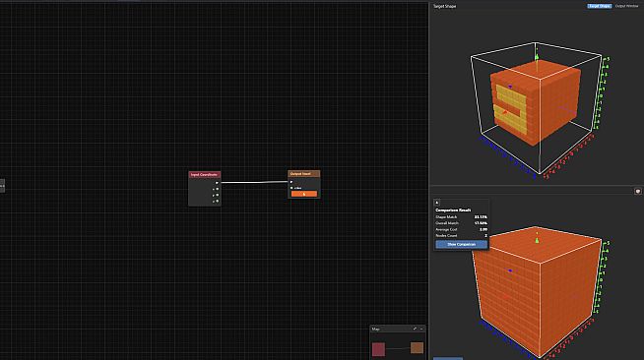
Task: Click the top output port of Input Coordinate node
Action: (x=217, y=183)
